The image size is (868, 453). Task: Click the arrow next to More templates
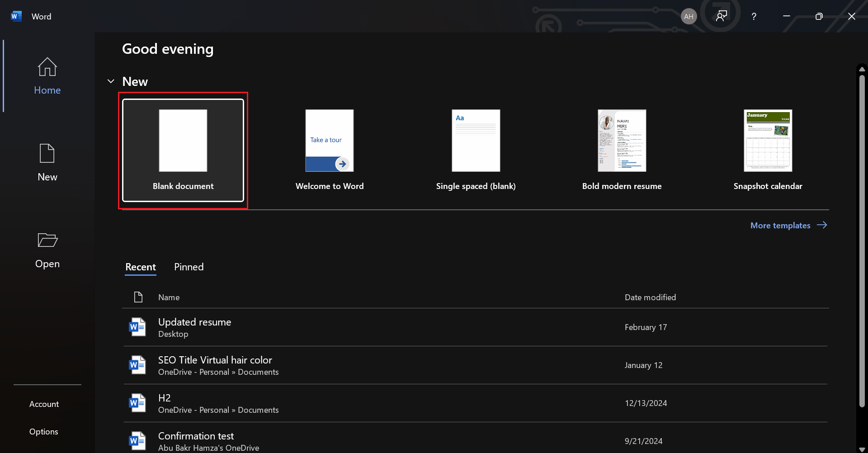822,225
